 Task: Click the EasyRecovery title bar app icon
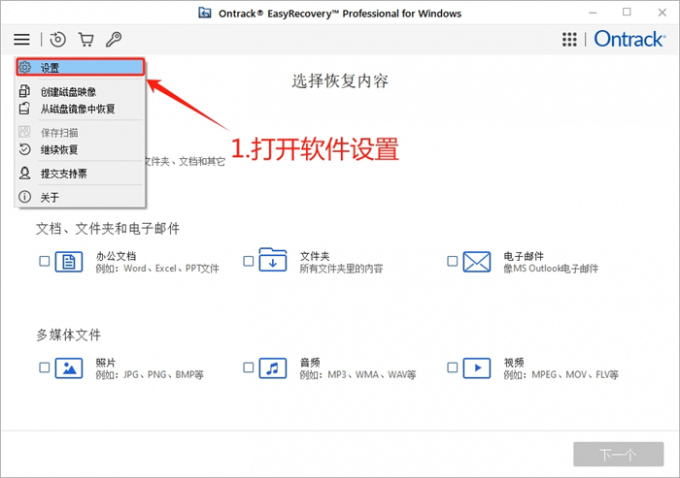pyautogui.click(x=205, y=13)
